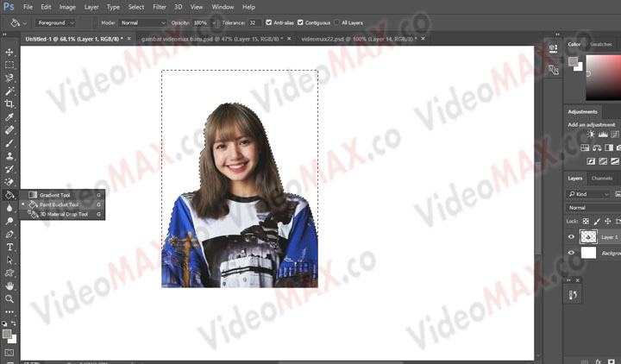Hide the Background layer eye icon
The height and width of the screenshot is (364, 621).
(x=571, y=253)
